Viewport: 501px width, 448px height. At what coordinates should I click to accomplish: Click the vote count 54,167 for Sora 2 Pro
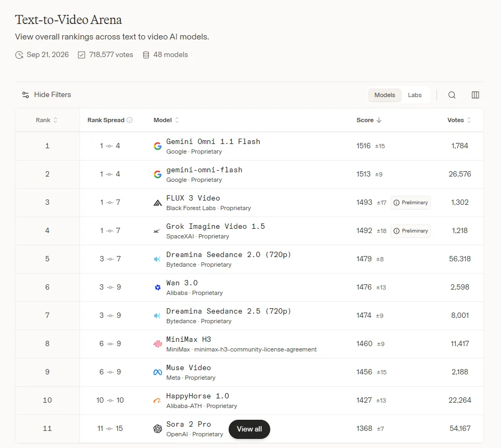coord(460,428)
